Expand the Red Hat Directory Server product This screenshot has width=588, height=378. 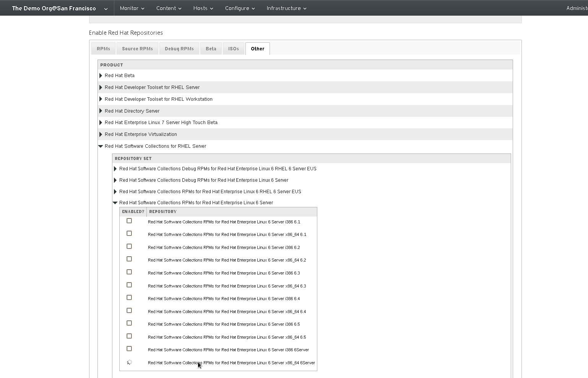(x=101, y=111)
